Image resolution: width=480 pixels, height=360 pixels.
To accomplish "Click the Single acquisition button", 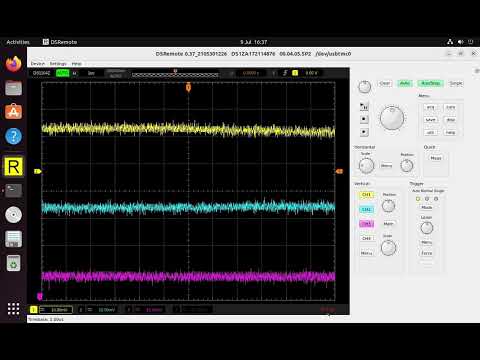I will [456, 83].
